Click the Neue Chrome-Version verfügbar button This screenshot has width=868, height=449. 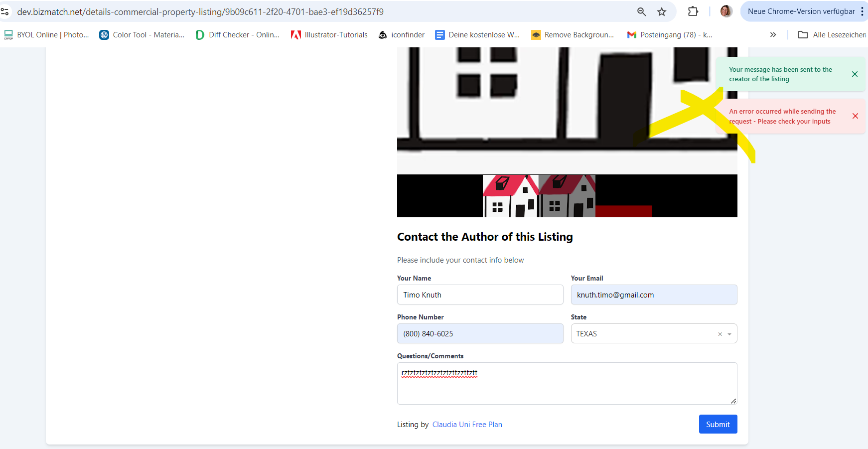pos(801,11)
